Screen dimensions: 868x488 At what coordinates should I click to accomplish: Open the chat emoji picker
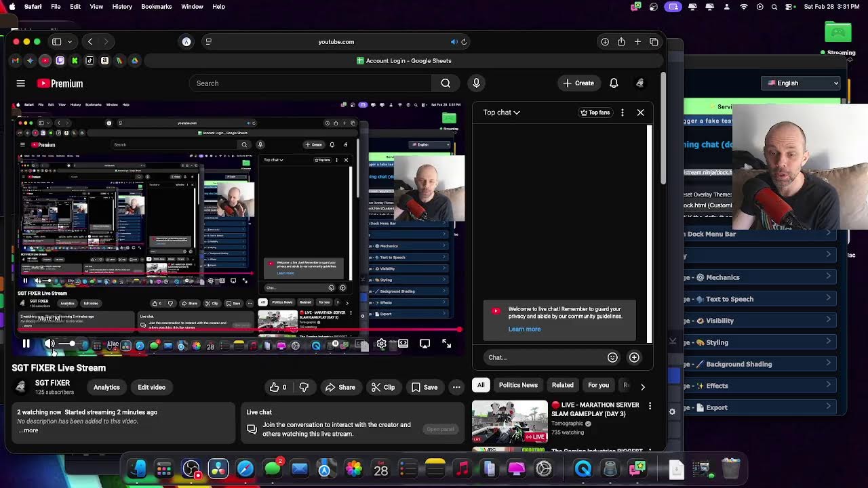(612, 357)
